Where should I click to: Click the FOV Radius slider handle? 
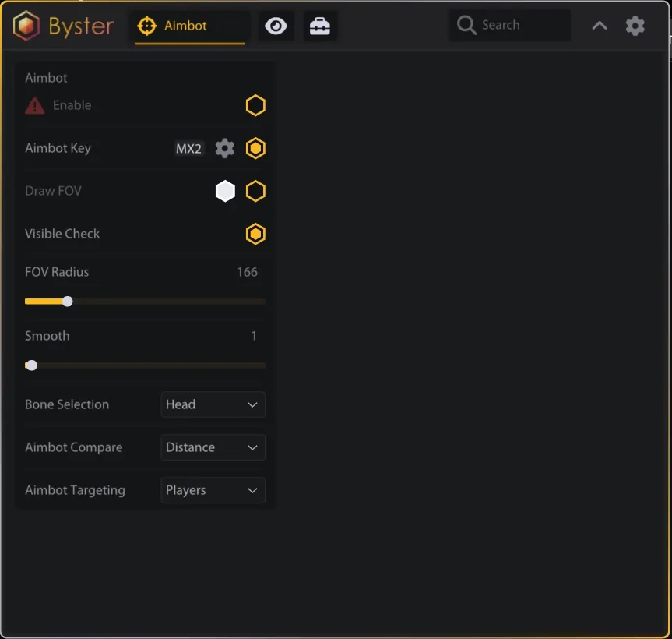click(67, 301)
